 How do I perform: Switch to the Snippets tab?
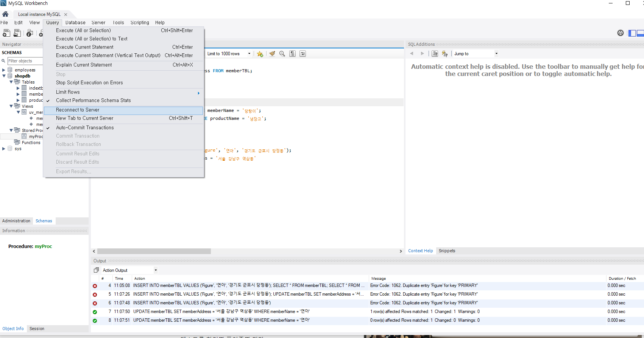click(x=447, y=251)
